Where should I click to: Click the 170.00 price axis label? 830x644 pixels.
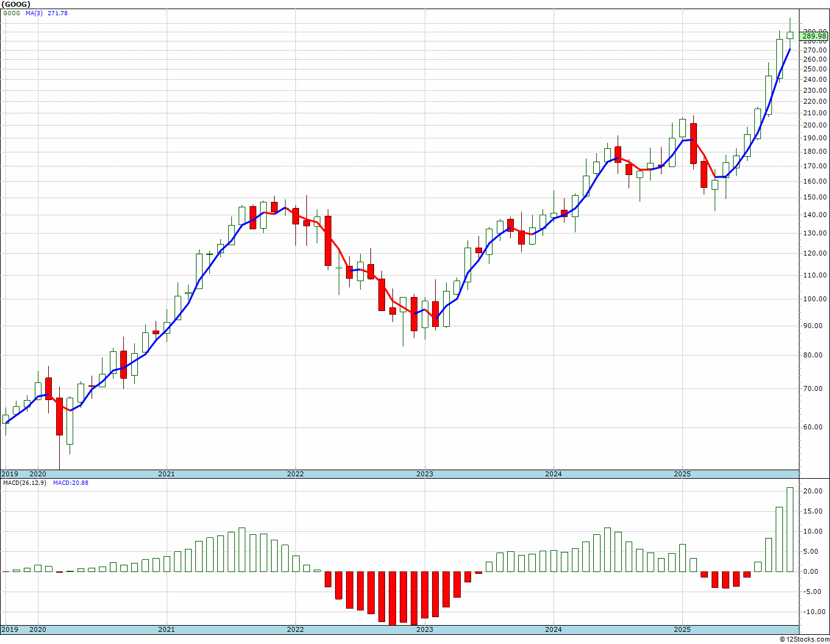coord(815,166)
